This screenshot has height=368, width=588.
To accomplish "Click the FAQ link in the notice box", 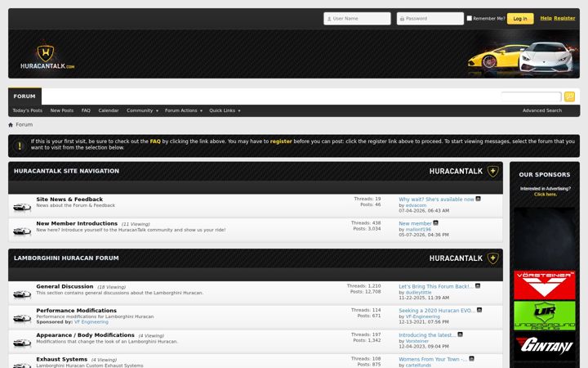I will pyautogui.click(x=155, y=141).
